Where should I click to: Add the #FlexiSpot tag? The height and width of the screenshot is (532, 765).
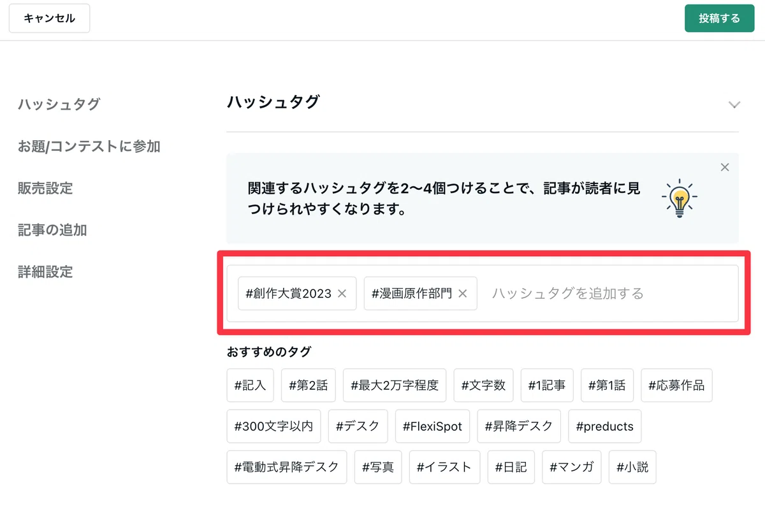(x=432, y=426)
